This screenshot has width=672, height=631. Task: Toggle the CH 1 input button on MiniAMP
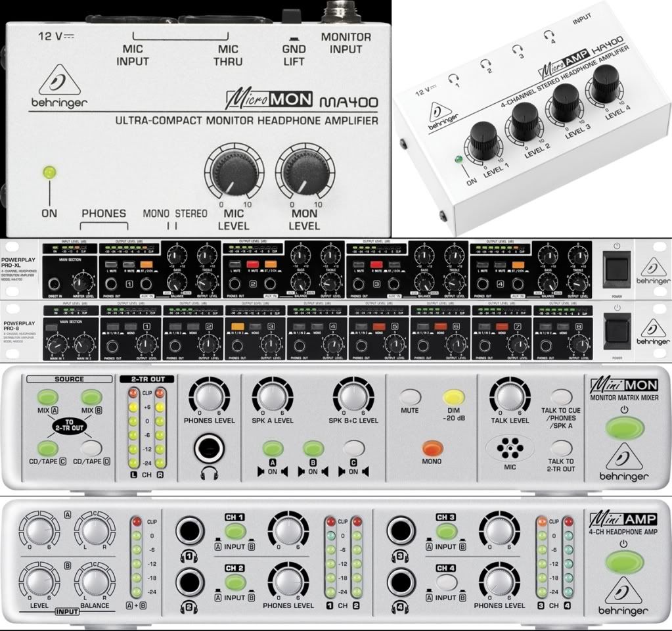235,531
